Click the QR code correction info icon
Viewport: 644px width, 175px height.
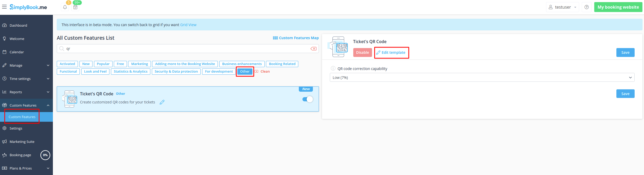pyautogui.click(x=333, y=68)
